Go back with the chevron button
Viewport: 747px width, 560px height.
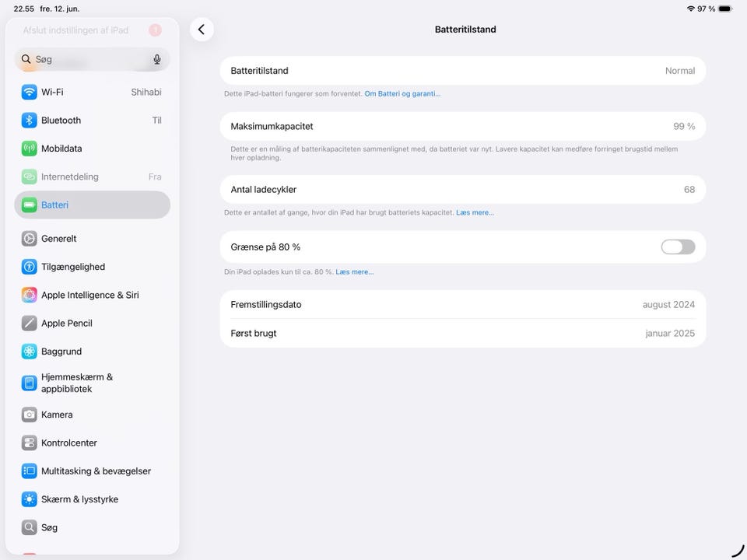point(202,30)
